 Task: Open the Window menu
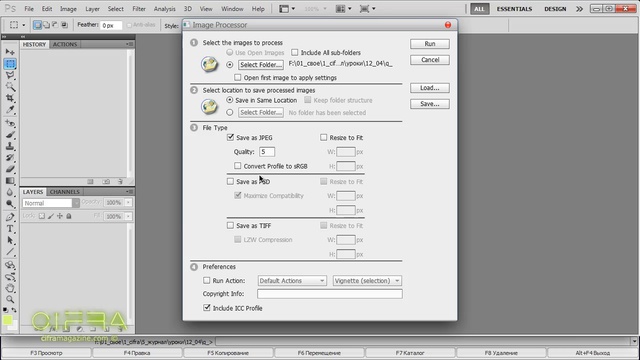click(232, 9)
